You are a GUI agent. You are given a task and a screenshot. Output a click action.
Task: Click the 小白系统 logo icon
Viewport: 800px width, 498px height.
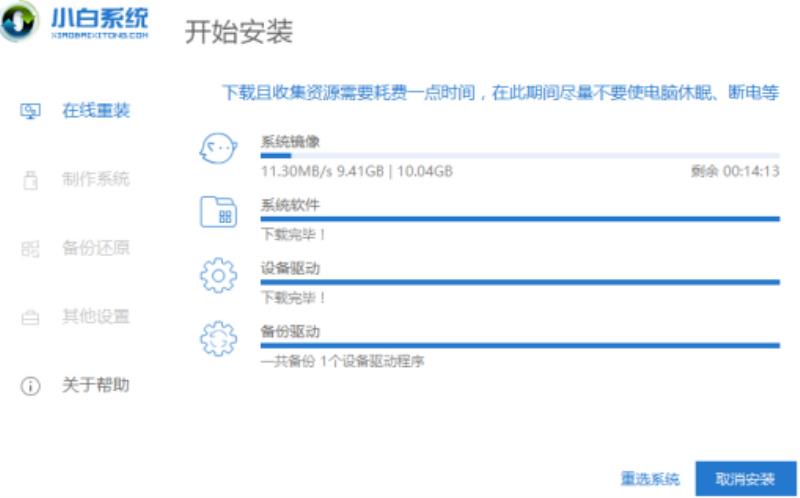19,21
